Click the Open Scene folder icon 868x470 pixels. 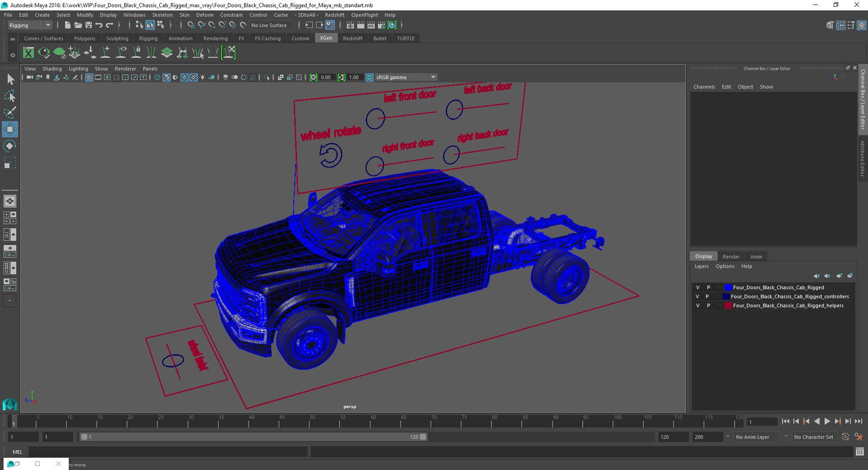click(78, 25)
